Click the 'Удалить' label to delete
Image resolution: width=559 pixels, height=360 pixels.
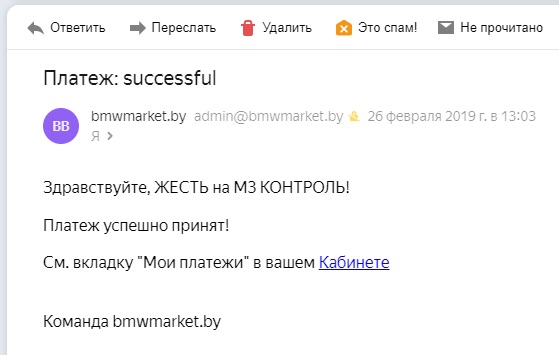287,27
